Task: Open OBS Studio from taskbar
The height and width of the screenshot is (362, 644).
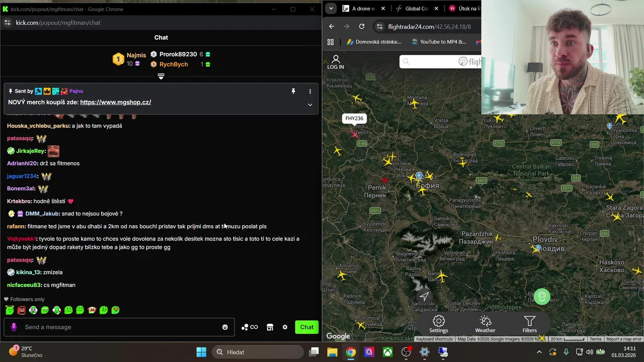Action: coord(406,352)
